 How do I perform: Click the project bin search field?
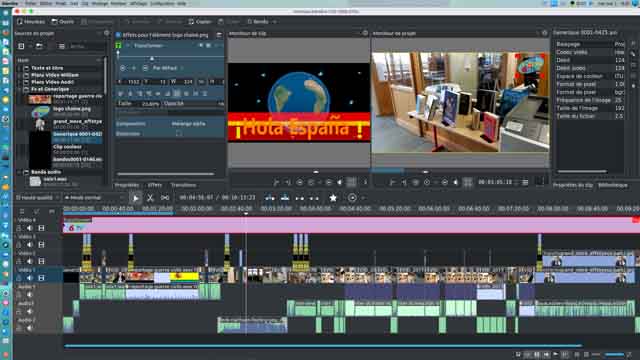(87, 47)
